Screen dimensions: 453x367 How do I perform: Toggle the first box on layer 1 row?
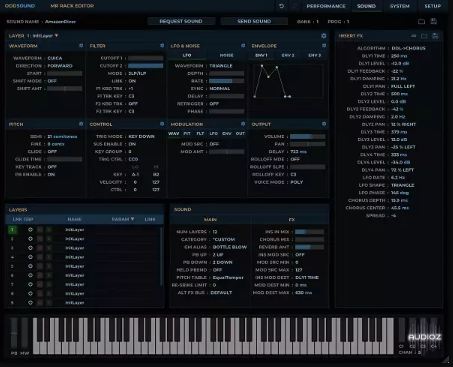click(x=40, y=230)
